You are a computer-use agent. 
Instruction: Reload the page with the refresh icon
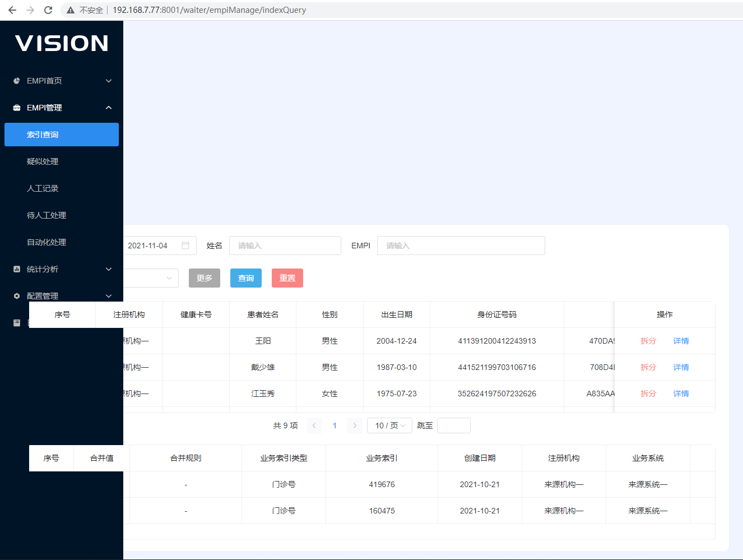(48, 10)
